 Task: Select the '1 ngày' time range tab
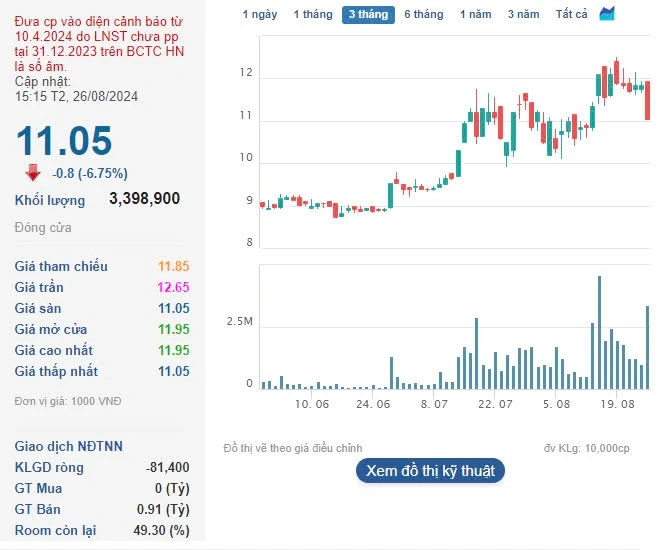pos(260,15)
